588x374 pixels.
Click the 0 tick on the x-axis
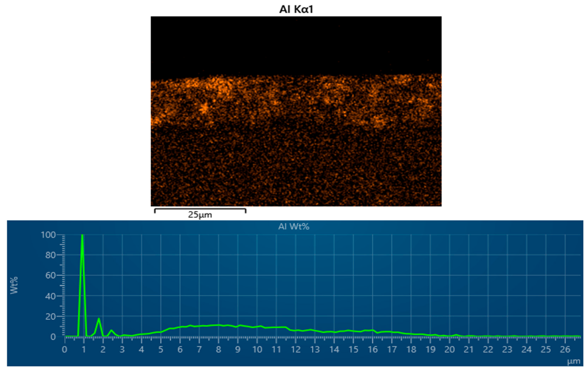(64, 350)
